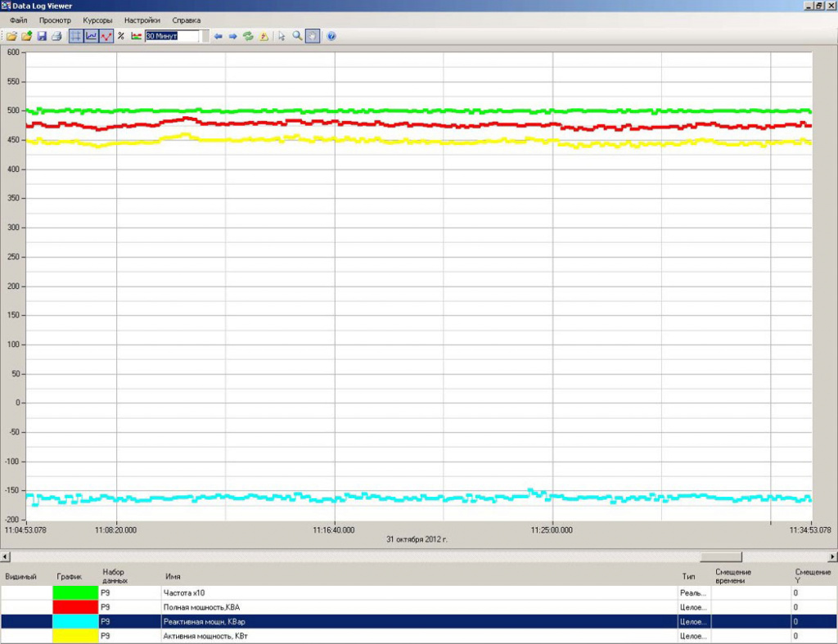Toggle visibility cell of Полная мощность row
The image size is (838, 644).
tap(27, 607)
